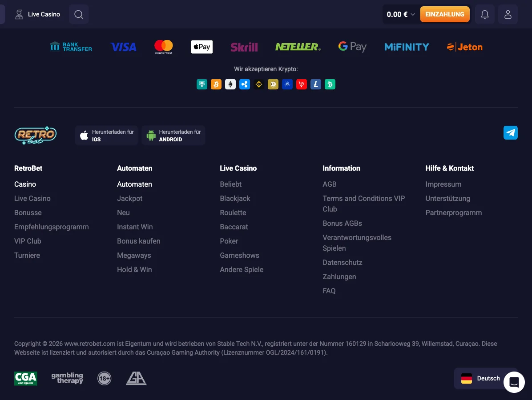The image size is (532, 400).
Task: Click the Telegram icon
Action: [510, 132]
